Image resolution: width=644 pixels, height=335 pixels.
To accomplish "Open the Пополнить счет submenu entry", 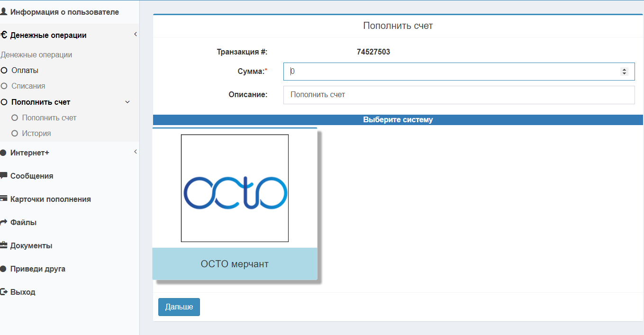I will 49,118.
